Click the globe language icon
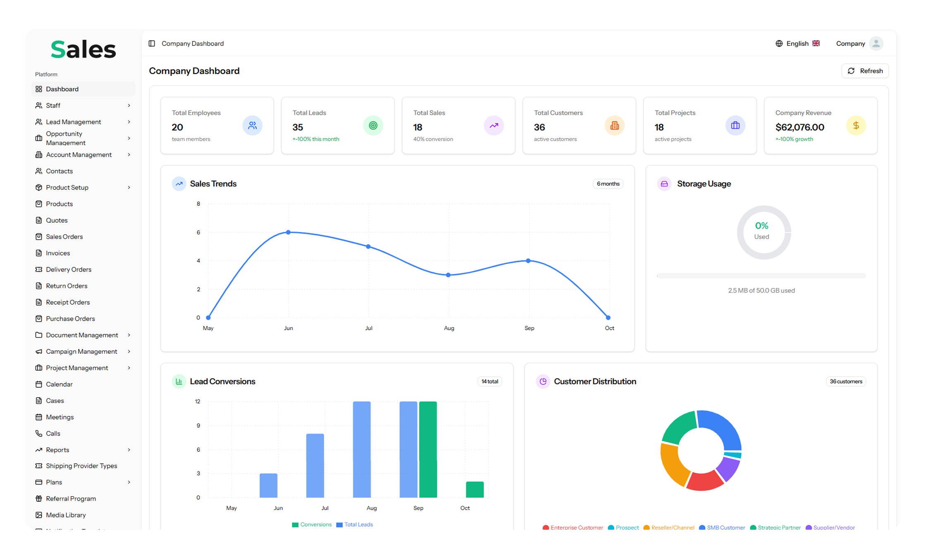 tap(779, 43)
